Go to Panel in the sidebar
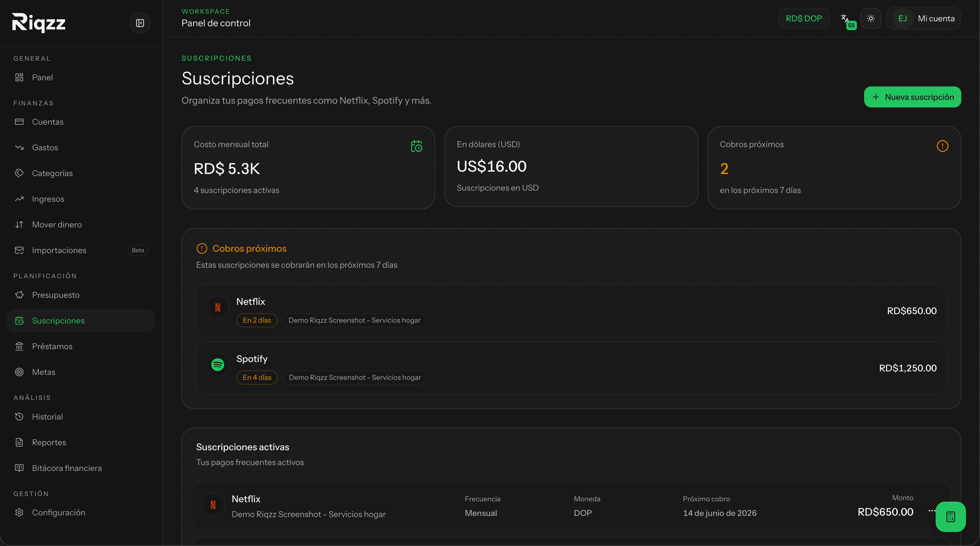Viewport: 980px width, 546px height. coord(81,78)
